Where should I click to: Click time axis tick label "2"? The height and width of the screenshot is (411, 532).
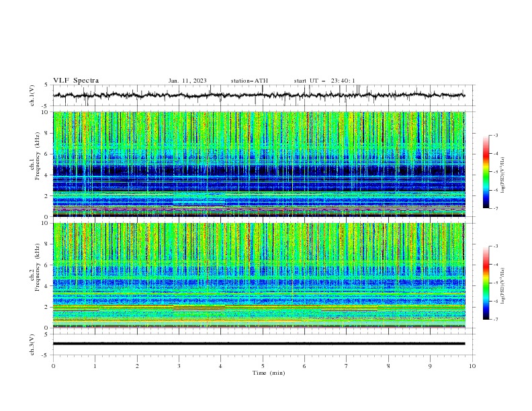coord(137,366)
